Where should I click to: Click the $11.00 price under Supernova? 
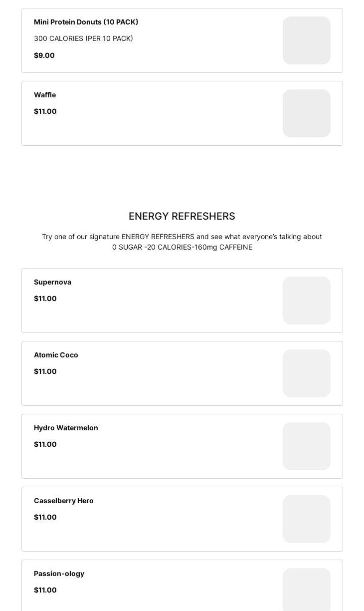[x=45, y=299]
